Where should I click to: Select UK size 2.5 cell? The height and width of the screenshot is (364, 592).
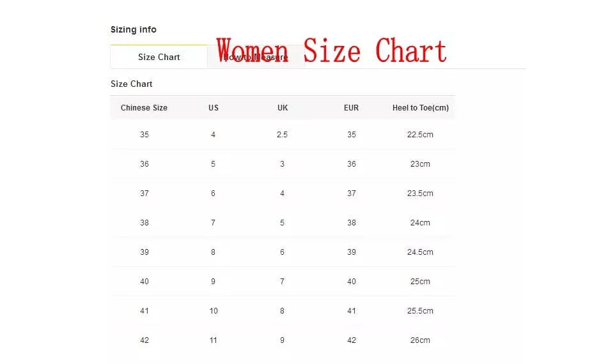click(283, 135)
